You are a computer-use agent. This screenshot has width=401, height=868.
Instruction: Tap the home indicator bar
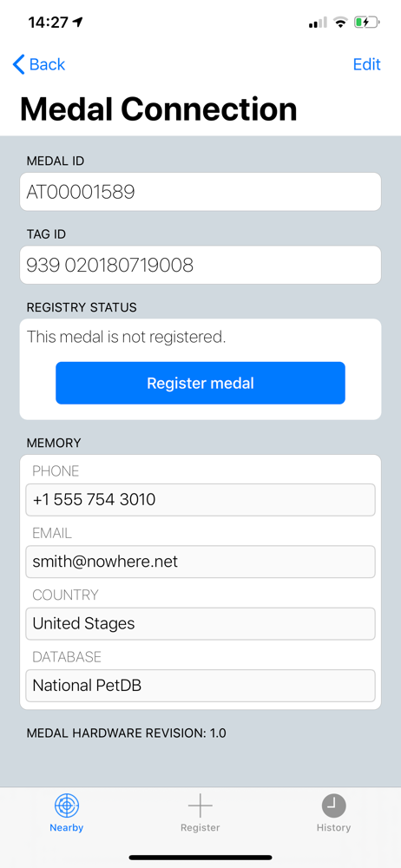pos(200,858)
